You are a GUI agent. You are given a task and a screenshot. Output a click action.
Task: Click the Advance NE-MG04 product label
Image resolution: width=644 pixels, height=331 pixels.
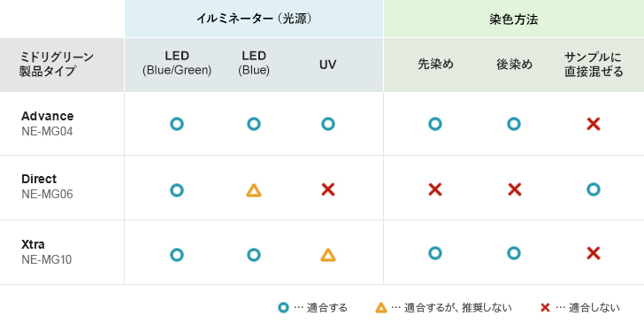pyautogui.click(x=47, y=124)
